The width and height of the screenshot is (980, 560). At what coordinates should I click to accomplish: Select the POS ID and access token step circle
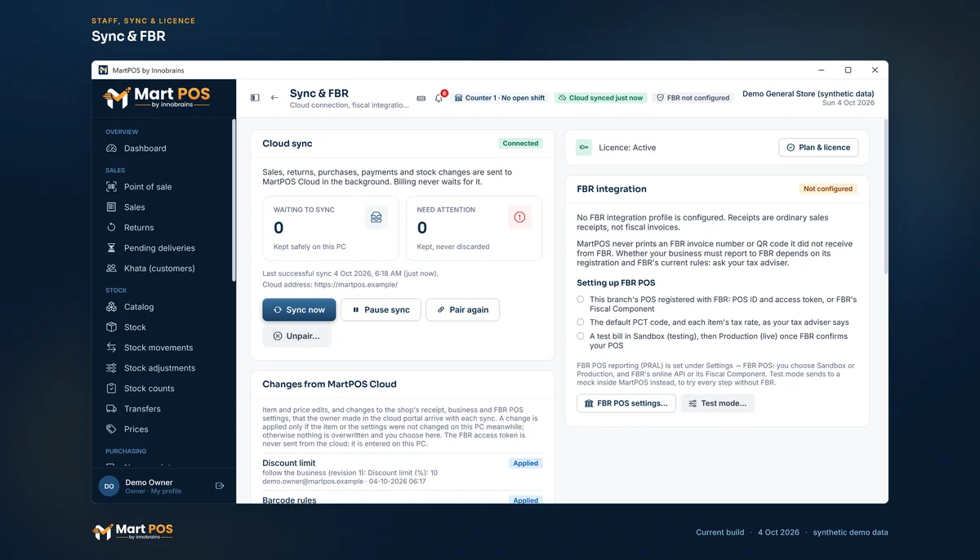(x=581, y=300)
